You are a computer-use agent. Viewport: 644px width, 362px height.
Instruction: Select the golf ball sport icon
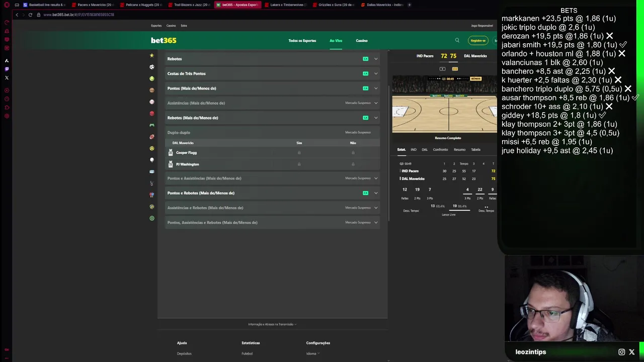[152, 160]
